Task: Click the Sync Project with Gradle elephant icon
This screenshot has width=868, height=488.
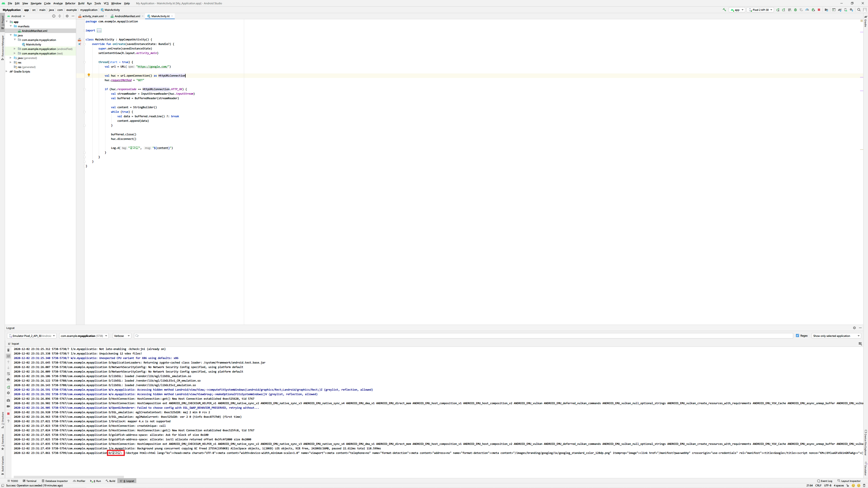Action: tap(840, 10)
